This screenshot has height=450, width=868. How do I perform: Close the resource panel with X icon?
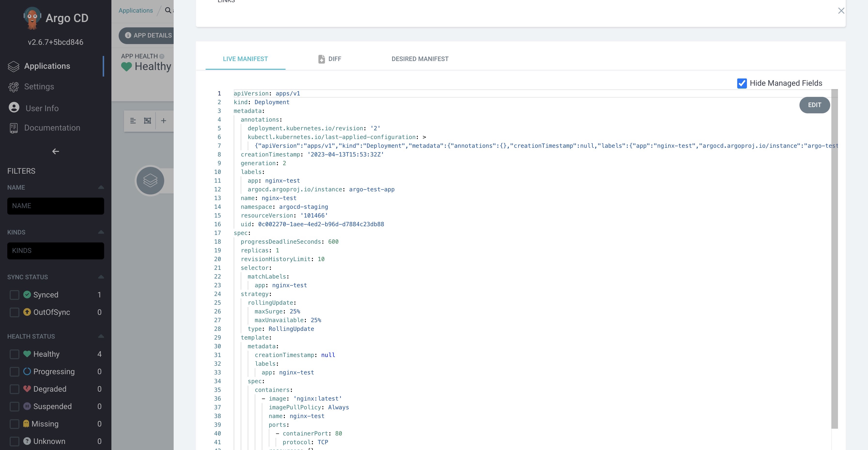[841, 11]
